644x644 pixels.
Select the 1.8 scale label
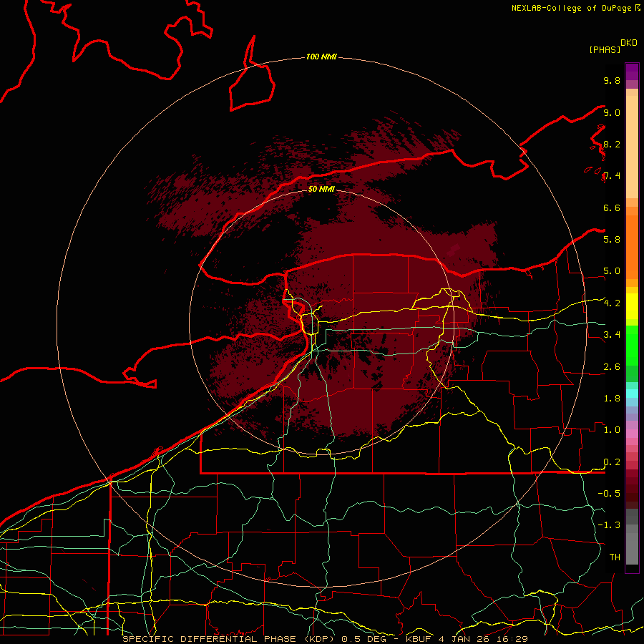(x=612, y=399)
